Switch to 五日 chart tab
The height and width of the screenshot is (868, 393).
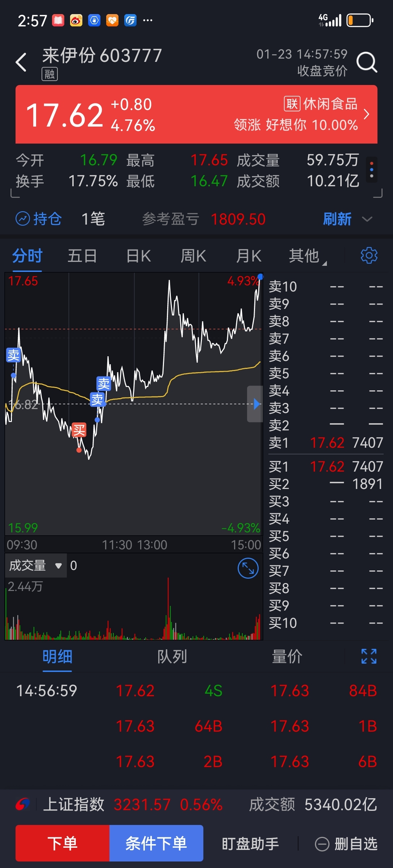pos(82,256)
